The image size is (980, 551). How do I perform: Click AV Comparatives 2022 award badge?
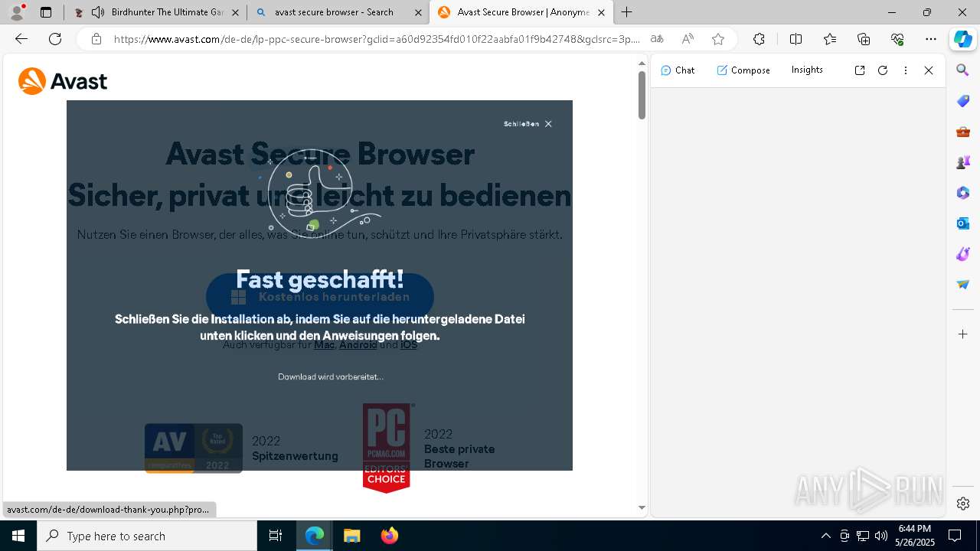pyautogui.click(x=194, y=448)
